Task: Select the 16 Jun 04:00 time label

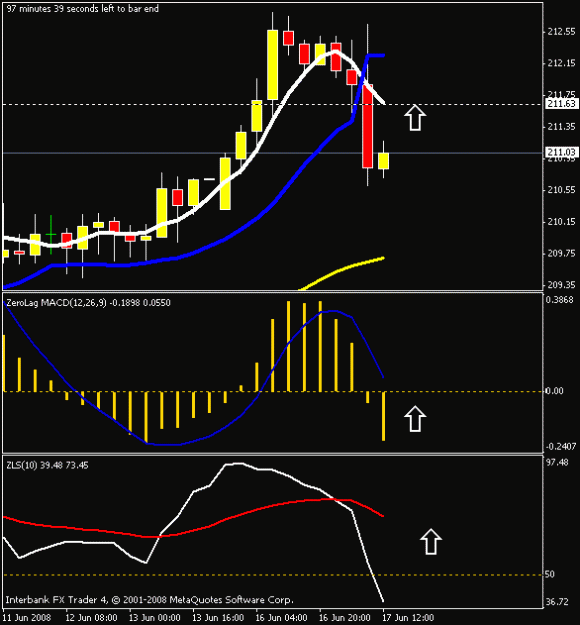Action: coord(281,618)
